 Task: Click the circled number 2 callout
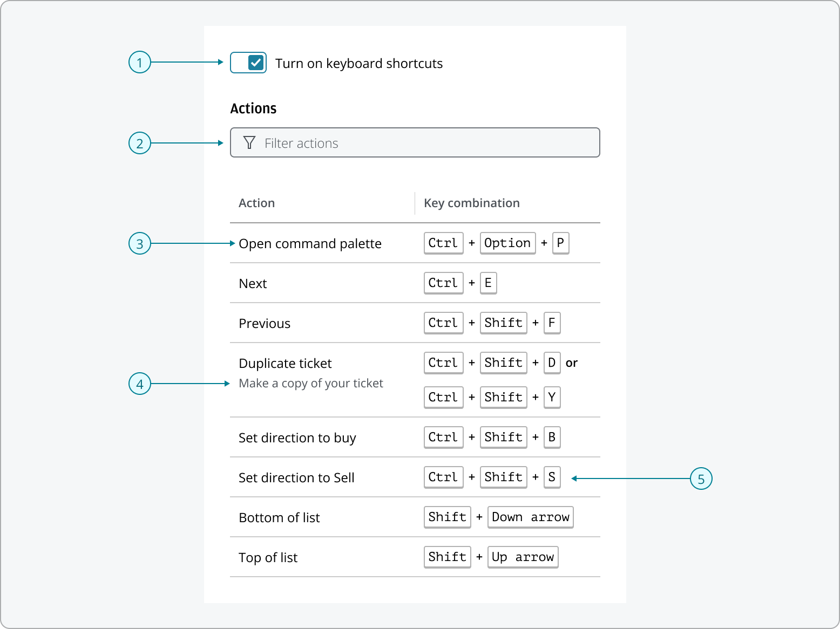coord(139,143)
